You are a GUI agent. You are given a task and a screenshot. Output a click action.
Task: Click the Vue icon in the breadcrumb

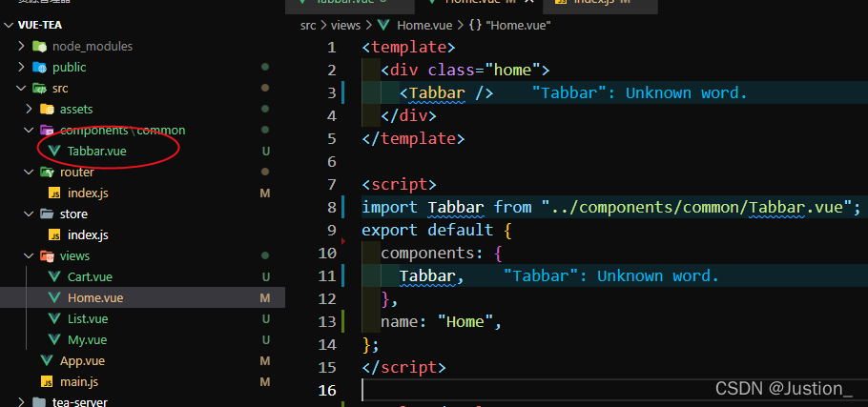point(384,25)
